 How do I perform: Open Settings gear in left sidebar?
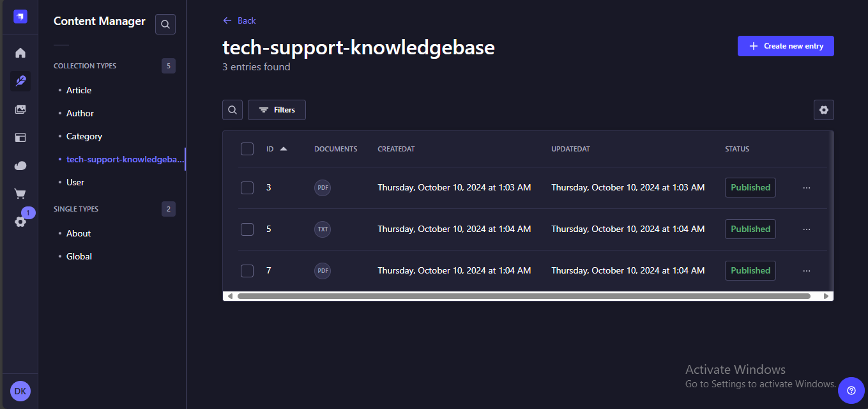pos(20,222)
